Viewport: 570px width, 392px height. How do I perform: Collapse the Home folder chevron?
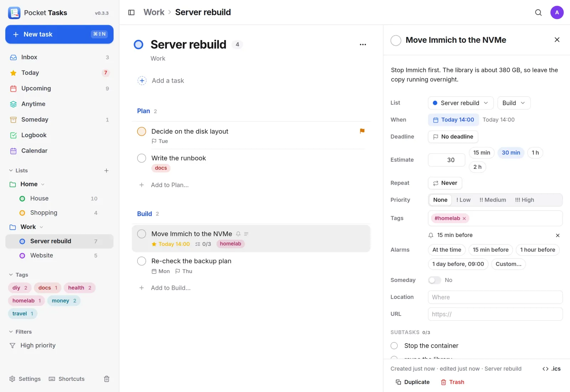tap(43, 184)
